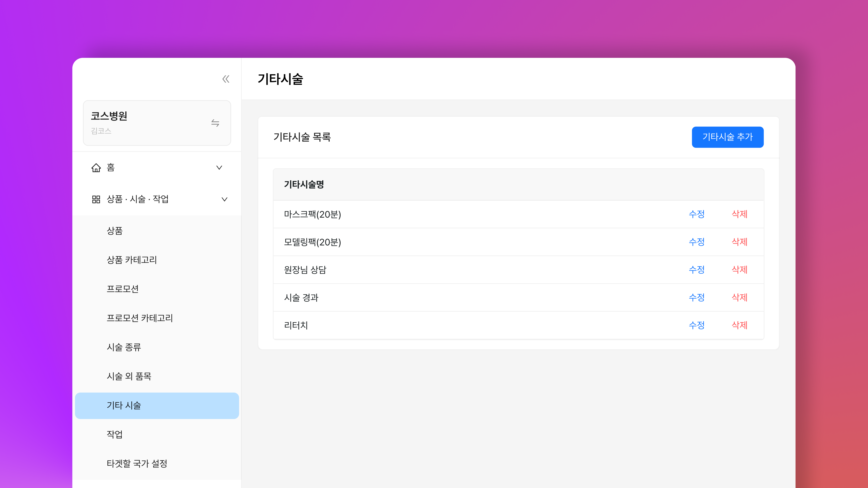Click 수정 for 리터치 row

[x=697, y=325]
